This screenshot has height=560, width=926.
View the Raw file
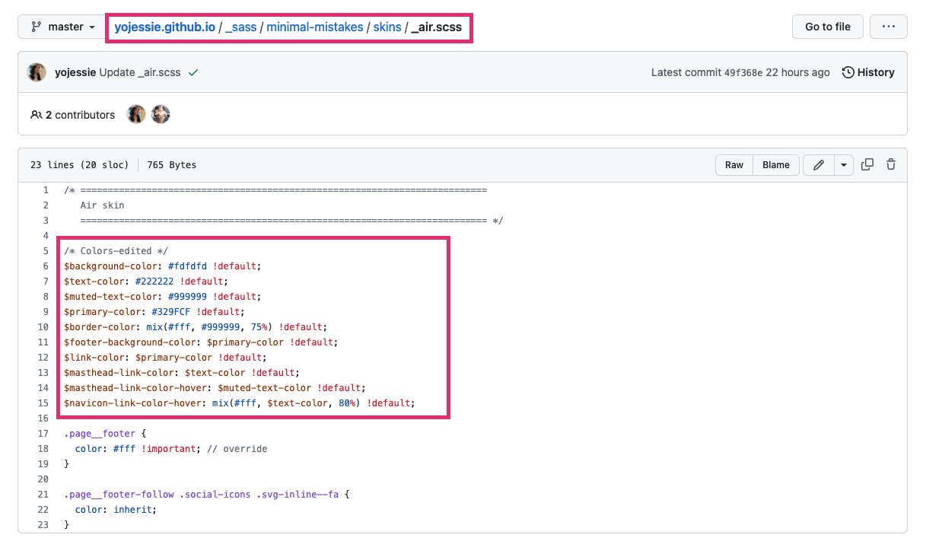(734, 165)
